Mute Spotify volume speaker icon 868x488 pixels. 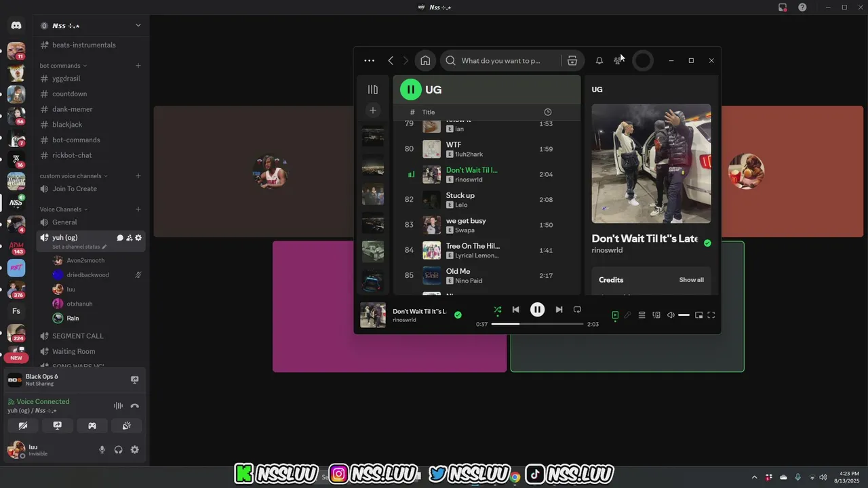671,315
